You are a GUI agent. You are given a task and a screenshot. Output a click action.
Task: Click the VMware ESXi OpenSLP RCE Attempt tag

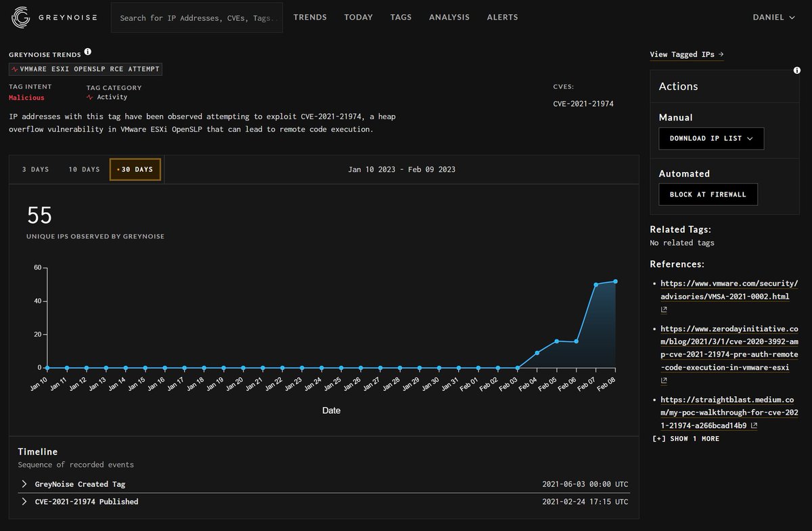pyautogui.click(x=86, y=69)
